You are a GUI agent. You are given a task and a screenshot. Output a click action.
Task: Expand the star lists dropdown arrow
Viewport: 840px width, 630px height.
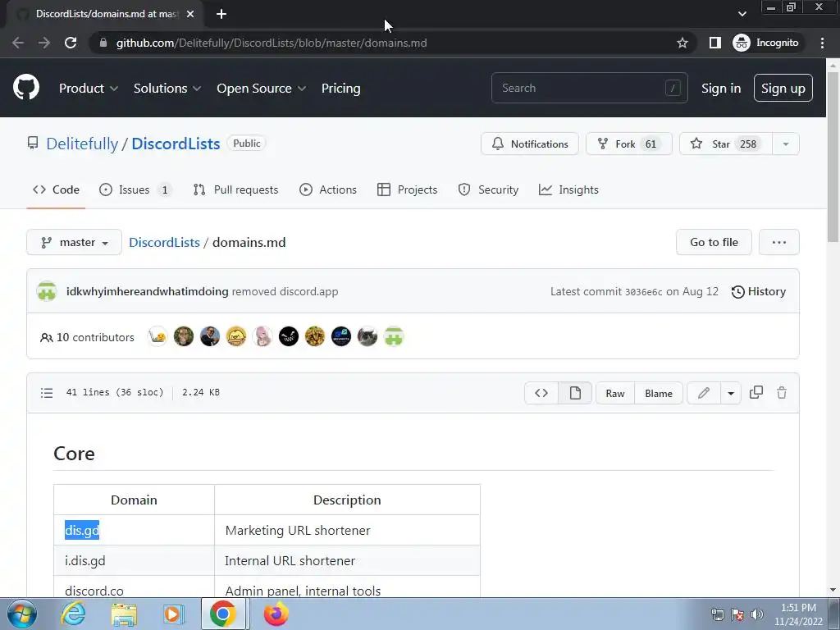coord(785,144)
